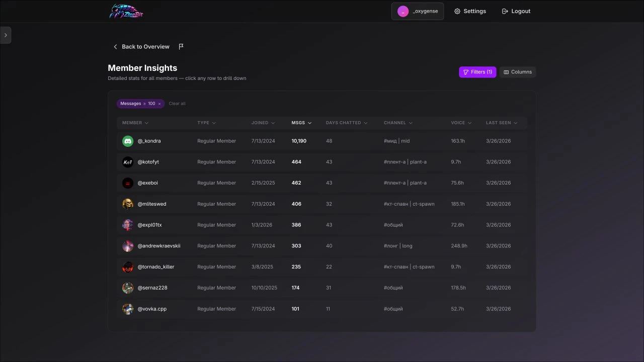Click the #лонг | long channel cell
This screenshot has height=362, width=644.
tap(398, 246)
